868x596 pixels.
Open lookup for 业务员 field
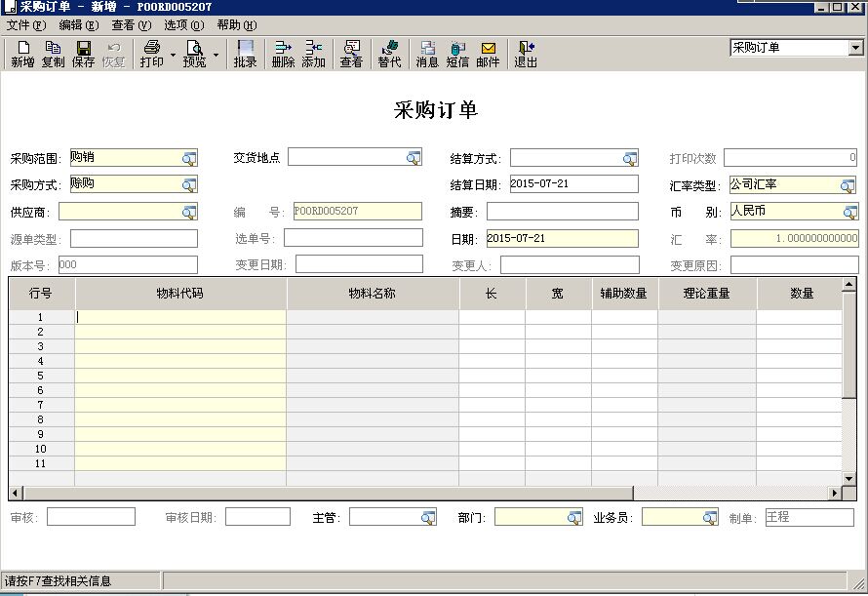pos(710,517)
